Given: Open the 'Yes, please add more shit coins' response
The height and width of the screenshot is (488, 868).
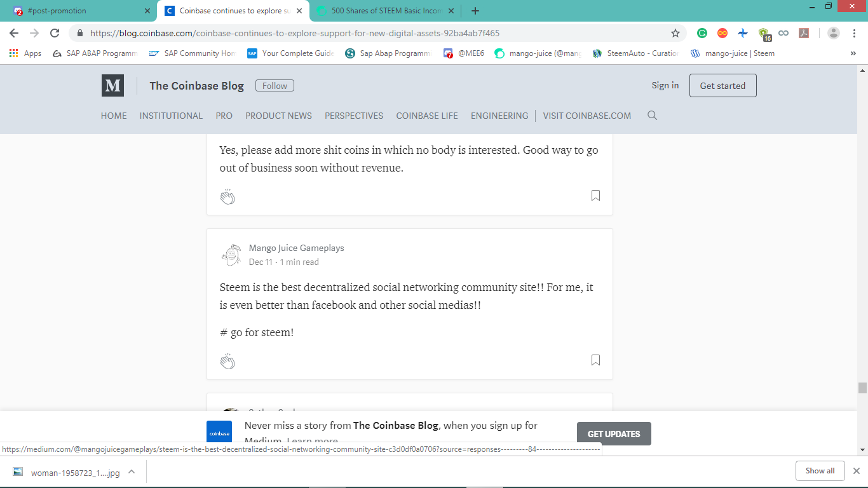Looking at the screenshot, I should [x=409, y=159].
